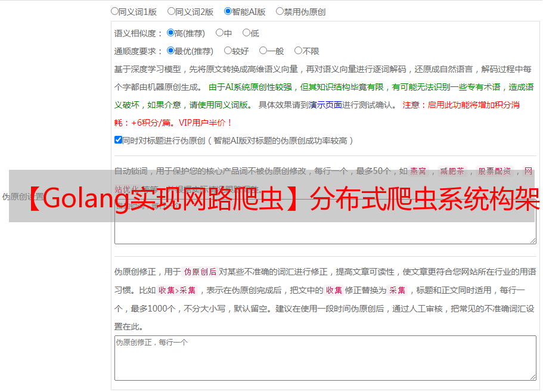Click the 自动锁词 textarea resize handle
Screen dimensions: 543x392
click(532, 239)
